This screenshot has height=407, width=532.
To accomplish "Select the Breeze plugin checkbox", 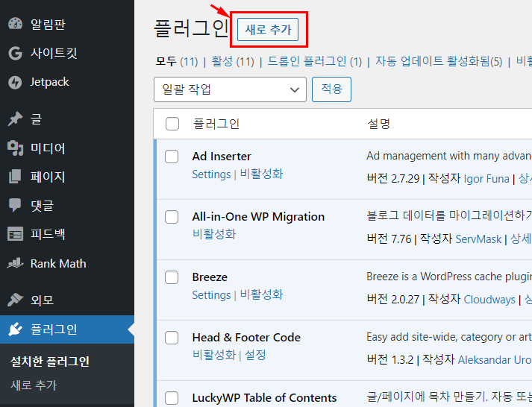I will tap(172, 277).
